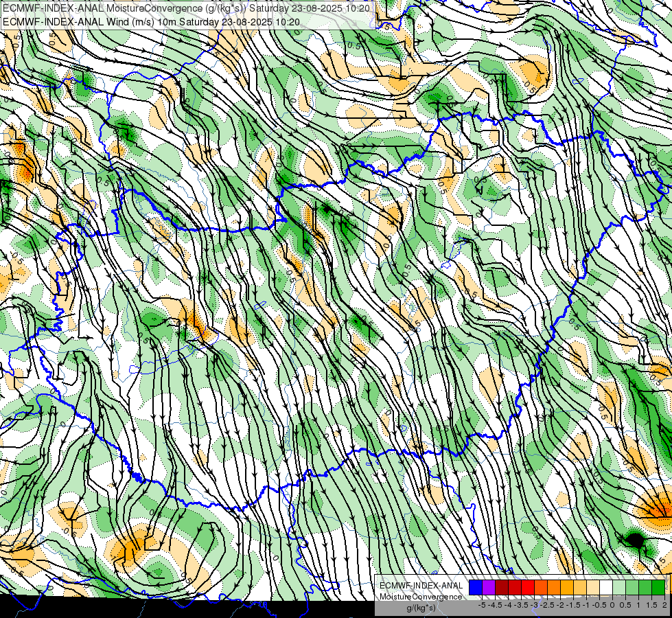
Task: Click the purple legend color swatch
Action: pyautogui.click(x=489, y=587)
